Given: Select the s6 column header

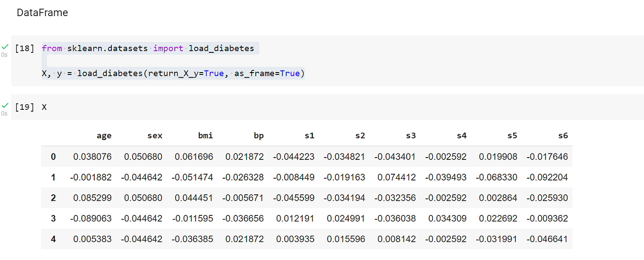Looking at the screenshot, I should (x=563, y=136).
